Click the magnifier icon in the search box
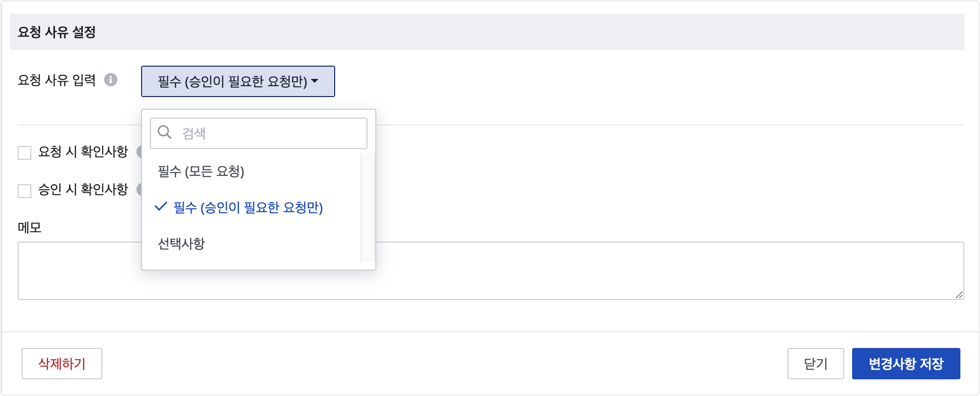980x396 pixels. coord(165,132)
